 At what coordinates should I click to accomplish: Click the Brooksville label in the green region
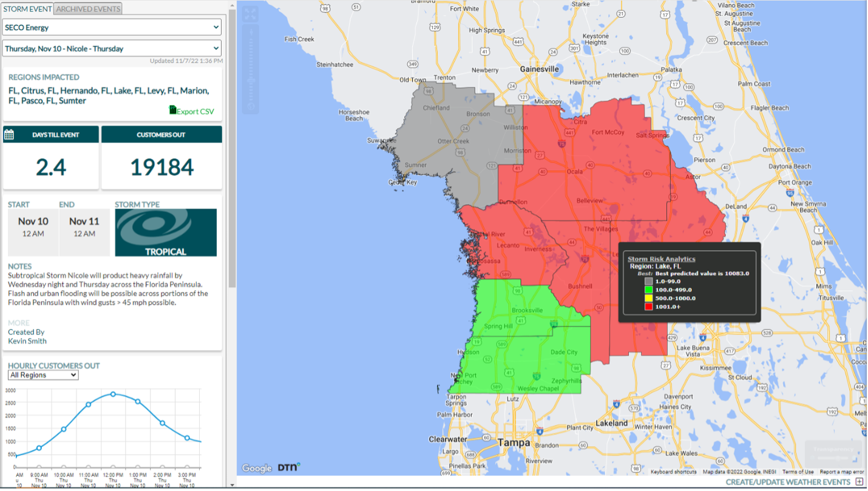527,310
